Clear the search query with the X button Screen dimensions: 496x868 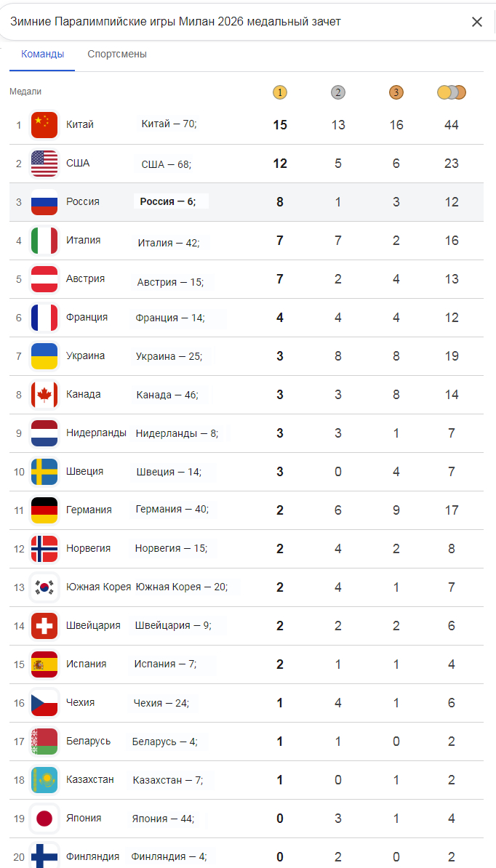477,22
